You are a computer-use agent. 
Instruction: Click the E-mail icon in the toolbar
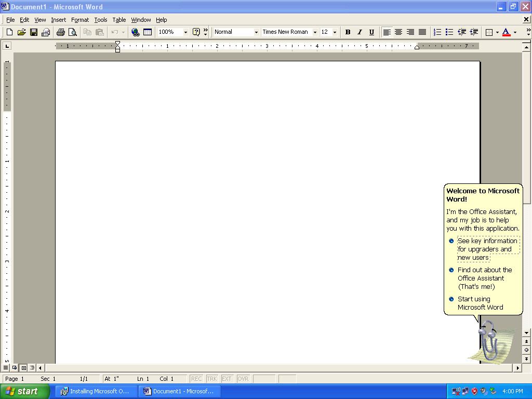pos(46,32)
